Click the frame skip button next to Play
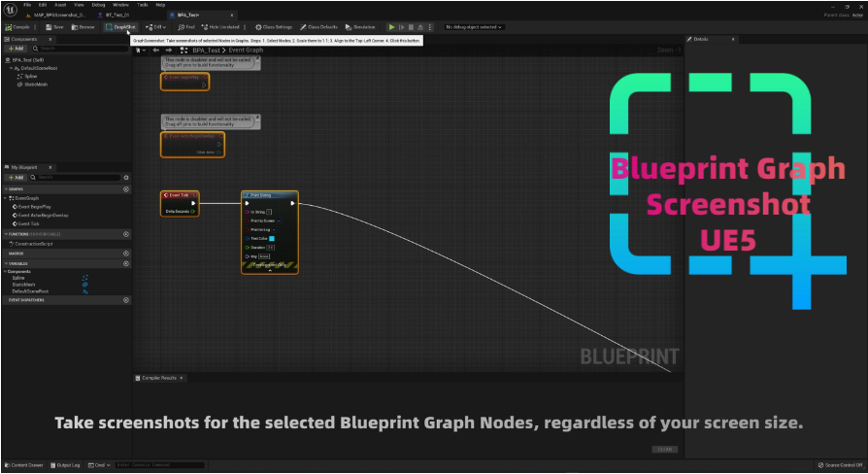The image size is (868, 474). click(x=402, y=27)
